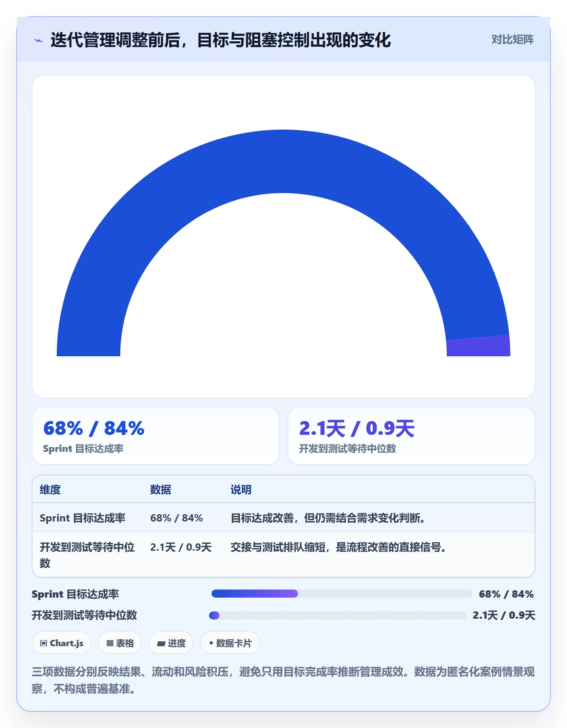Click the table cell reading 68% / 84%
Viewport: 567px width, 728px height.
point(177,518)
